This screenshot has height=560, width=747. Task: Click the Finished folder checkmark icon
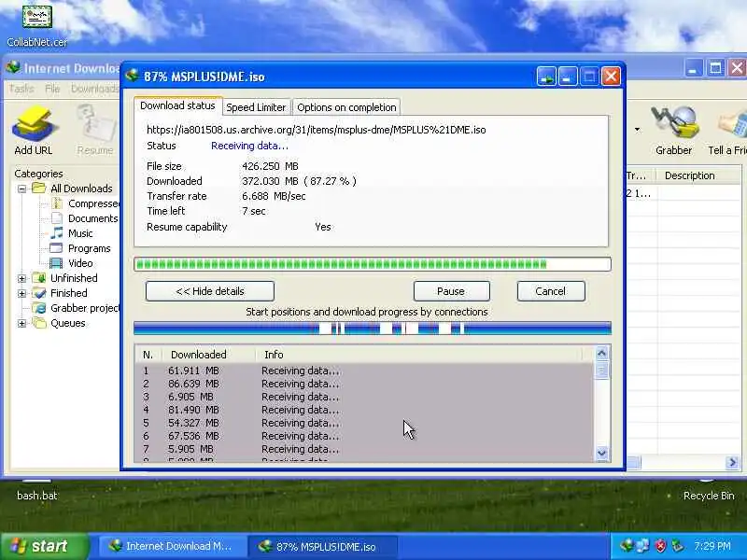tap(39, 293)
